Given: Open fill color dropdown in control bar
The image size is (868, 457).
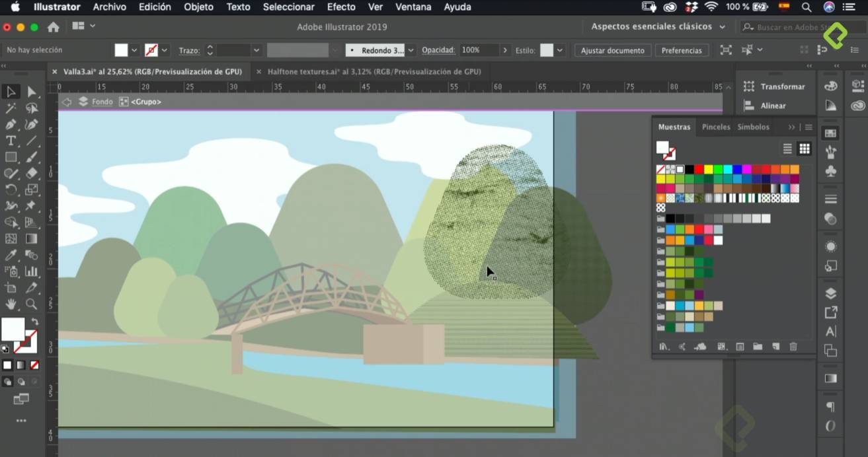Looking at the screenshot, I should 134,50.
